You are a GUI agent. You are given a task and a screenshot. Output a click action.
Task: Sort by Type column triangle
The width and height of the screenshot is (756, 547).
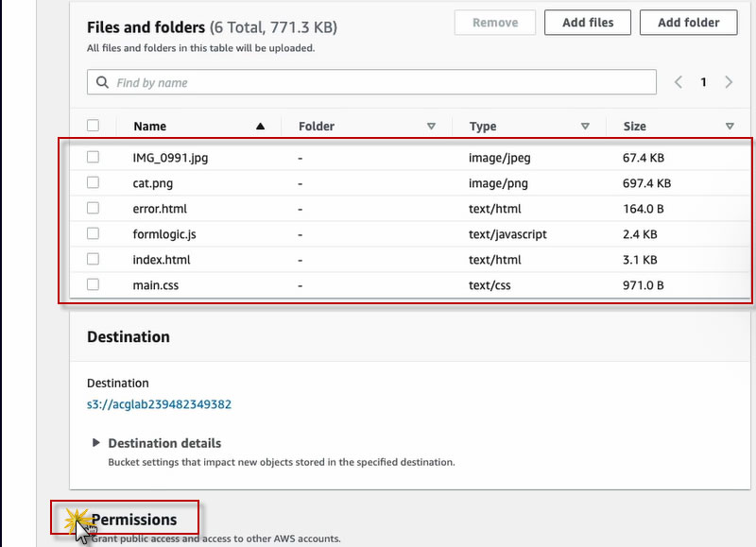click(x=585, y=127)
